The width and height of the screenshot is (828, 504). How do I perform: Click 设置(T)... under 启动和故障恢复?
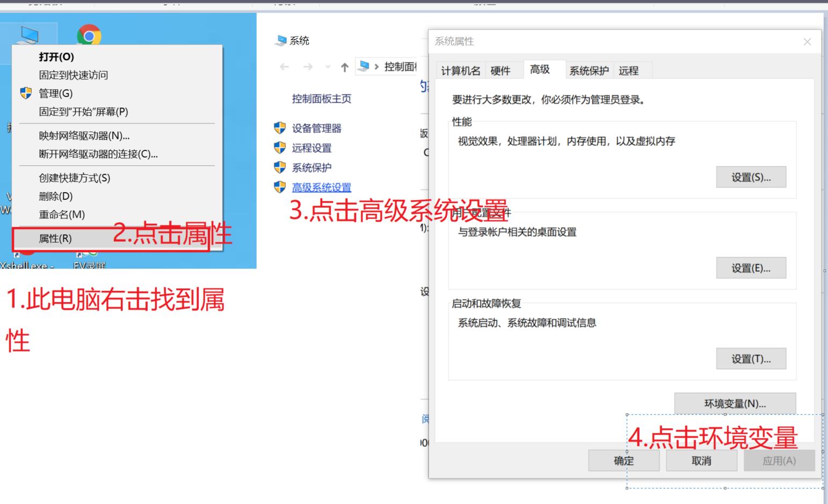coord(751,359)
